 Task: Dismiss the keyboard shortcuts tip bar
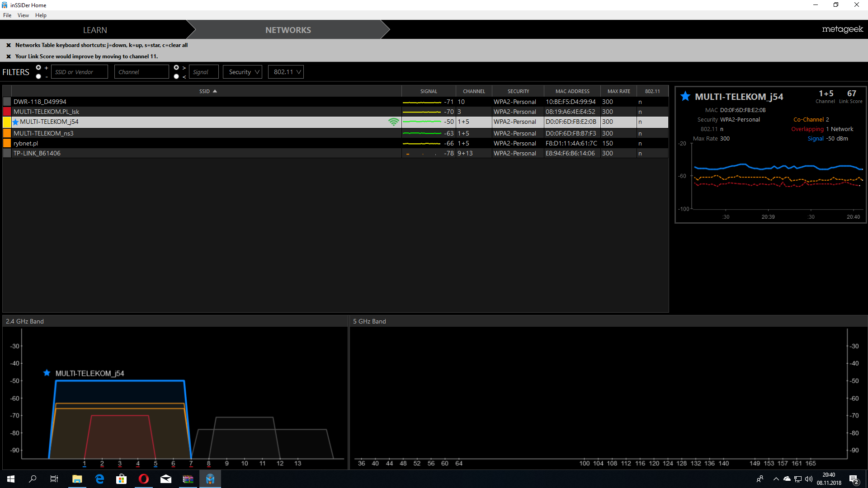(x=9, y=45)
